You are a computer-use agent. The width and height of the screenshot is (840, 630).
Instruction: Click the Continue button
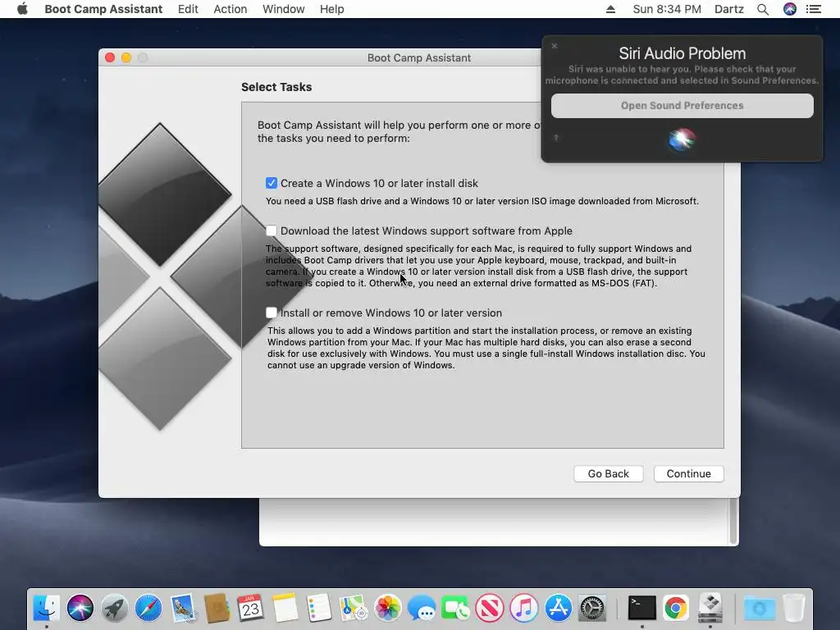tap(688, 473)
